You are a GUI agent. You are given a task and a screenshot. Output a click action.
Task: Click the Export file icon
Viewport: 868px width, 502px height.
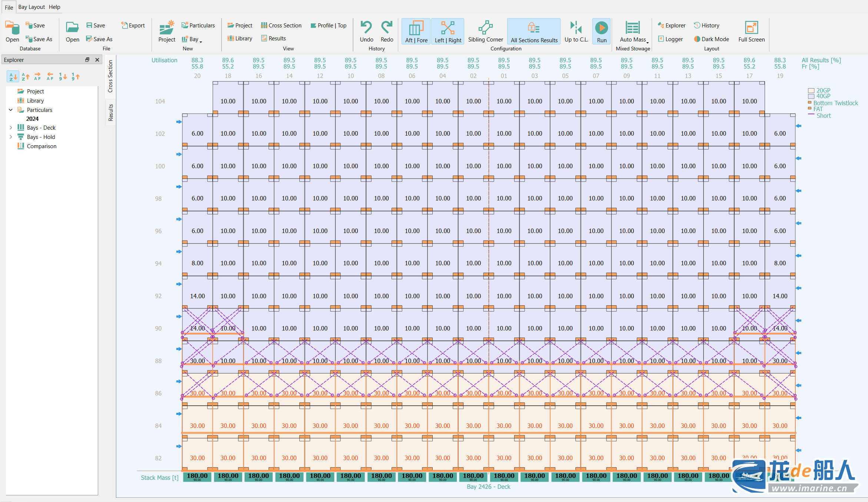click(x=124, y=25)
